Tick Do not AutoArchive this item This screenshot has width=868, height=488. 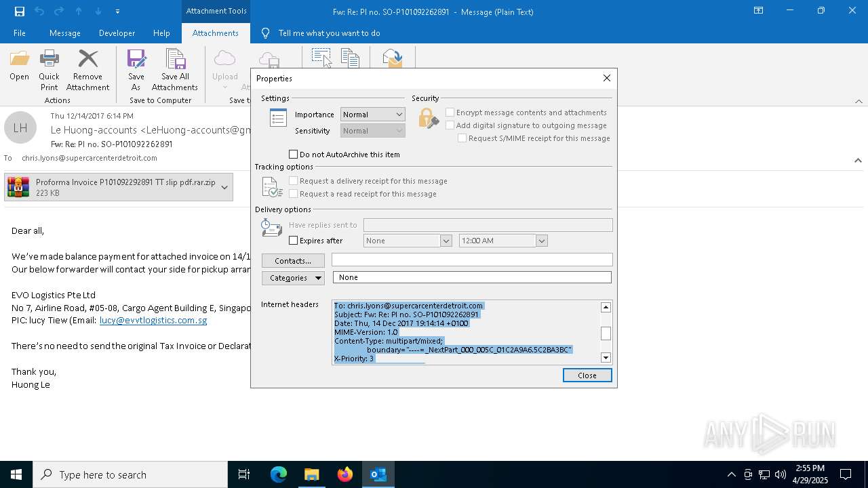[x=294, y=155]
